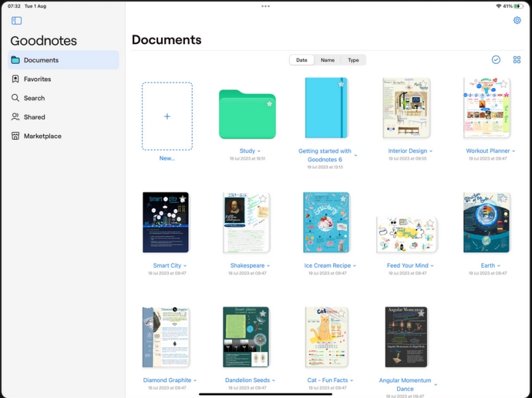Open Earth options chevron
Viewport: 532px width, 398px height.
(499, 266)
